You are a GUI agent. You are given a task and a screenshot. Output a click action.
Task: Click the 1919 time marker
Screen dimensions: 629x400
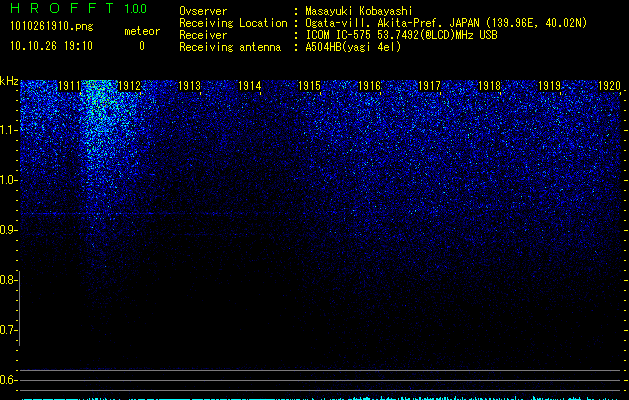click(x=549, y=86)
